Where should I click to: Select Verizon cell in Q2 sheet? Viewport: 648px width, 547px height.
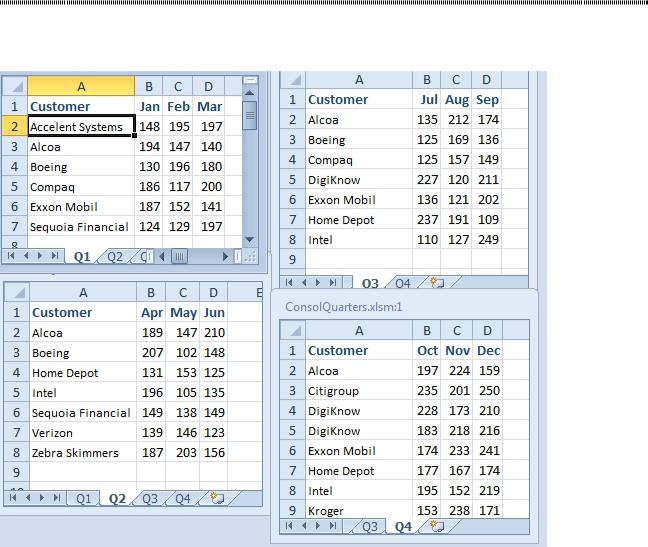83,433
